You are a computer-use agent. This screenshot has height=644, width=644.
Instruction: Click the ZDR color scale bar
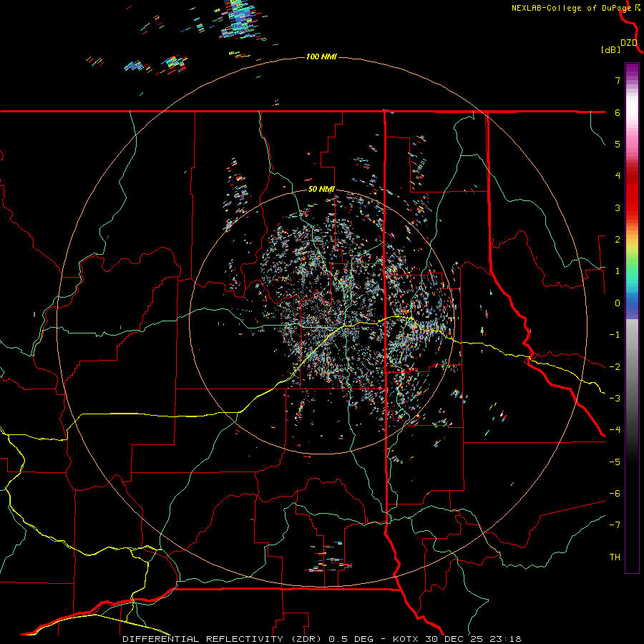point(632,318)
